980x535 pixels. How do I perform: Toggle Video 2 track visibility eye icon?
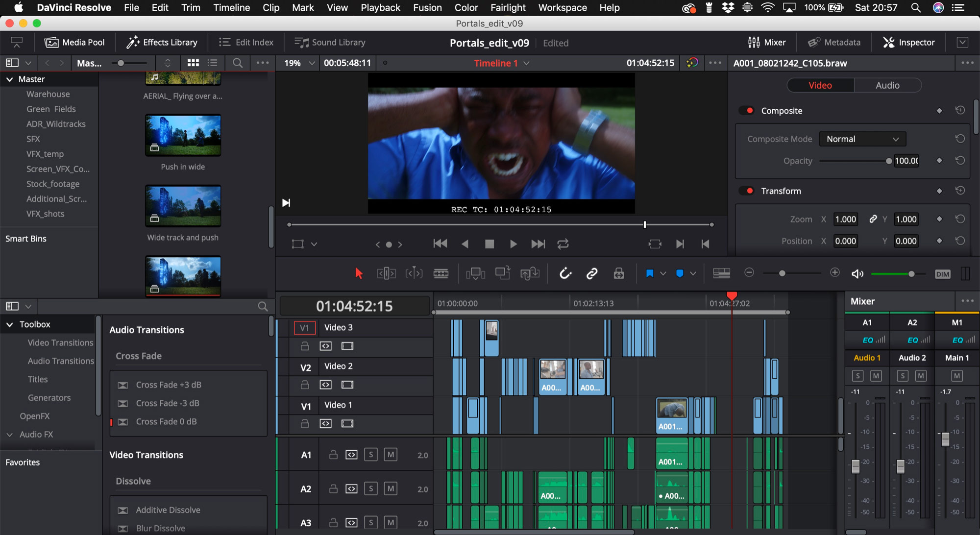point(346,386)
